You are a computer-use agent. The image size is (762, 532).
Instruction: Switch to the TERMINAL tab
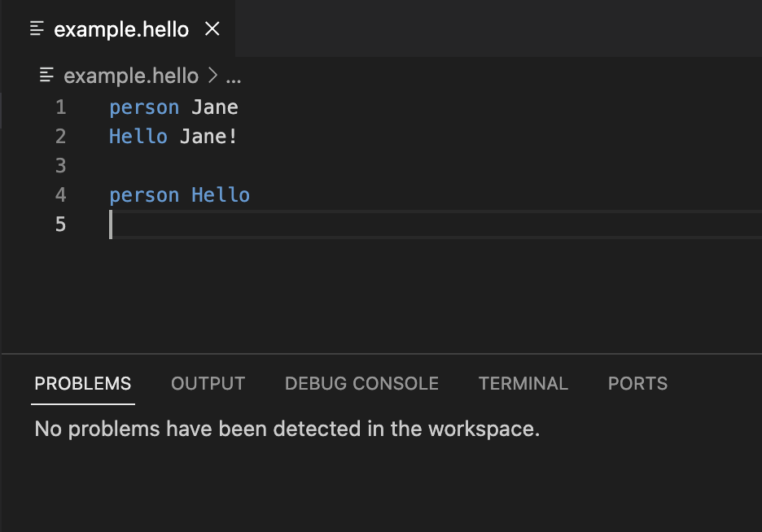tap(523, 383)
